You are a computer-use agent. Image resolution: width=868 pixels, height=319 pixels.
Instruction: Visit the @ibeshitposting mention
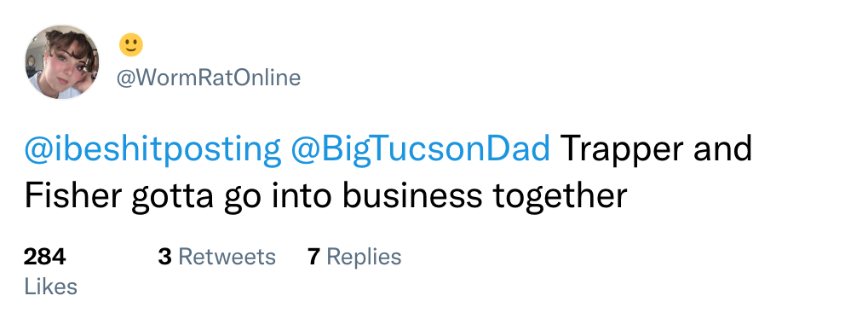point(152,150)
